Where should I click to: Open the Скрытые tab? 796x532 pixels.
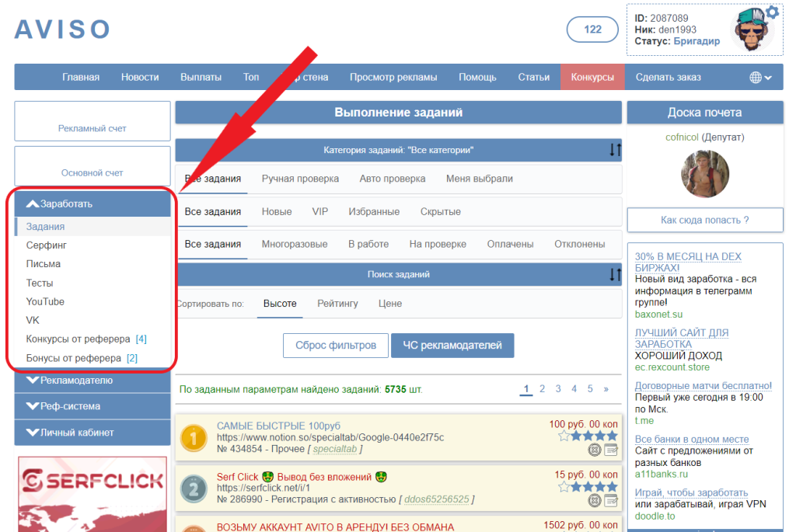tap(441, 211)
